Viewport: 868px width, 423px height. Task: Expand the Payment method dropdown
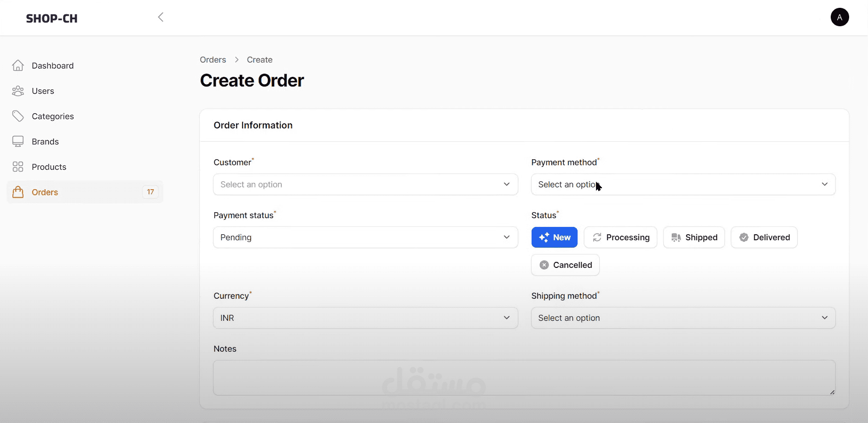(x=683, y=185)
